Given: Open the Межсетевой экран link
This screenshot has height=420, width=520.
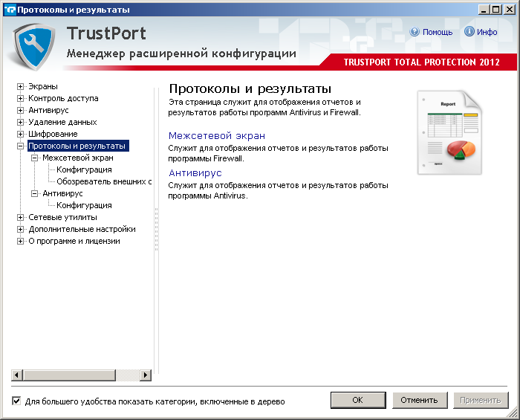Looking at the screenshot, I should (x=217, y=136).
